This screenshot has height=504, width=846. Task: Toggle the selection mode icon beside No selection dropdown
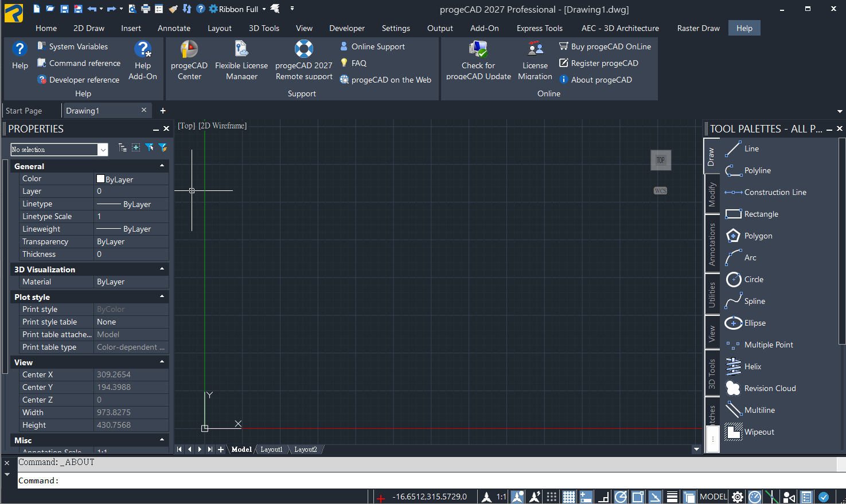[122, 148]
